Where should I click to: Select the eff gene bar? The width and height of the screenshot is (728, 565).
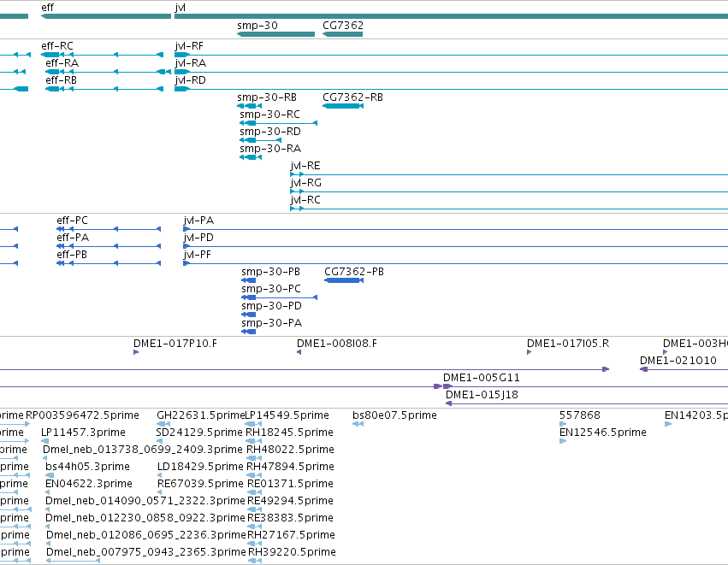coord(106,16)
